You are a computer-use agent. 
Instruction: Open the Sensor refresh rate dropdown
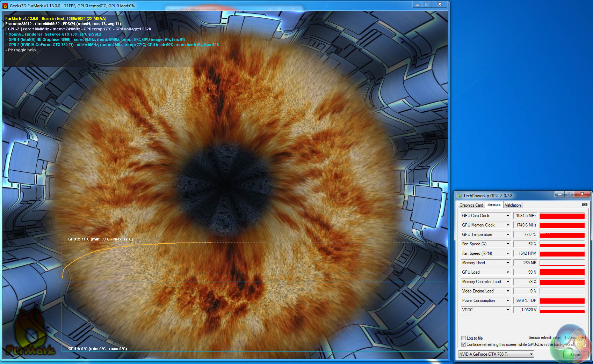[x=583, y=337]
